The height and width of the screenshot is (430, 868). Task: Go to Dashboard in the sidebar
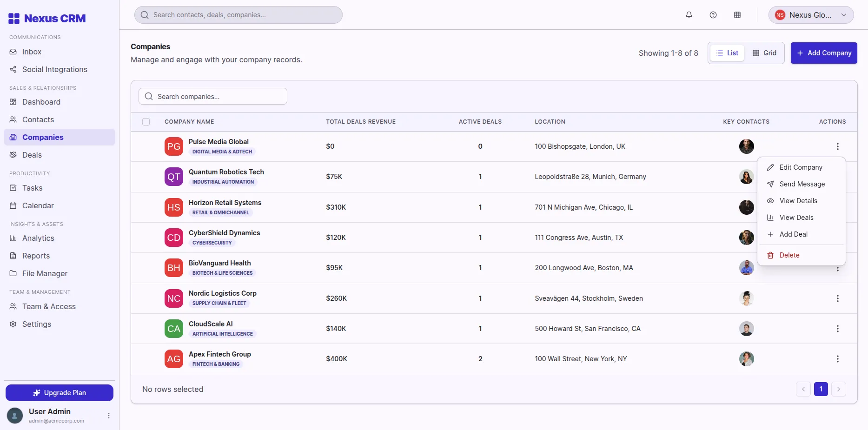pyautogui.click(x=60, y=102)
